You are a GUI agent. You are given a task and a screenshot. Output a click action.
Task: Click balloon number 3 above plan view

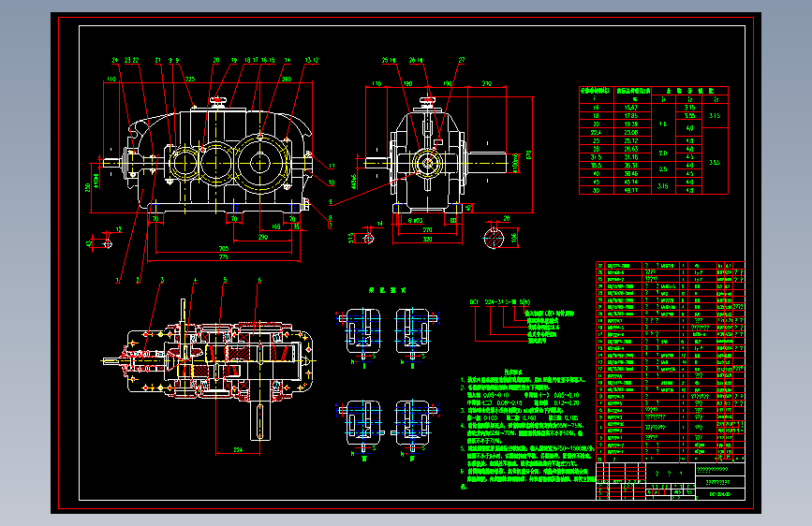coord(162,280)
